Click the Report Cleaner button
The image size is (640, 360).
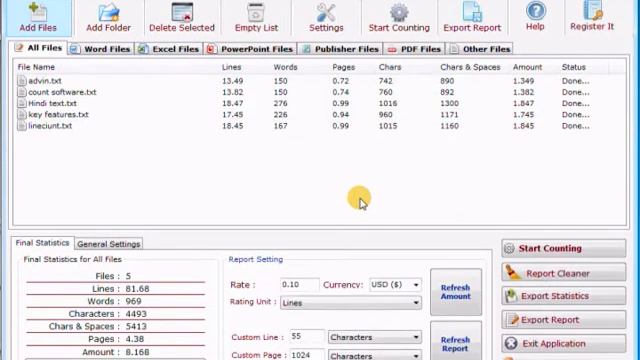564,273
